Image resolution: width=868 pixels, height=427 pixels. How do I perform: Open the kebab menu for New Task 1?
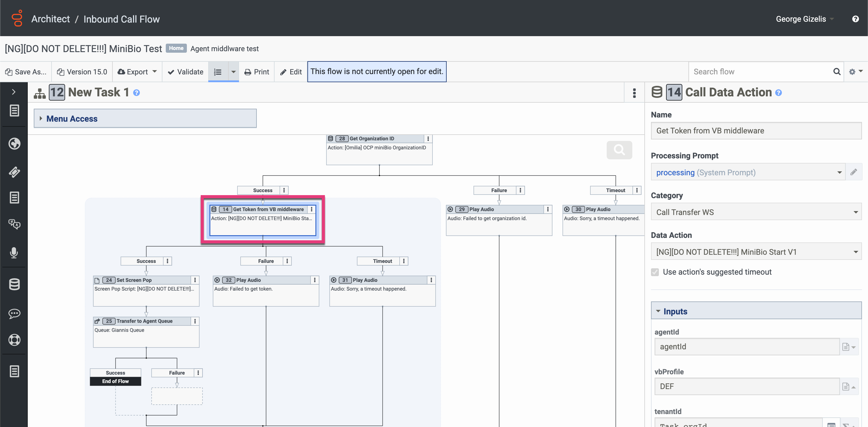[x=634, y=93]
